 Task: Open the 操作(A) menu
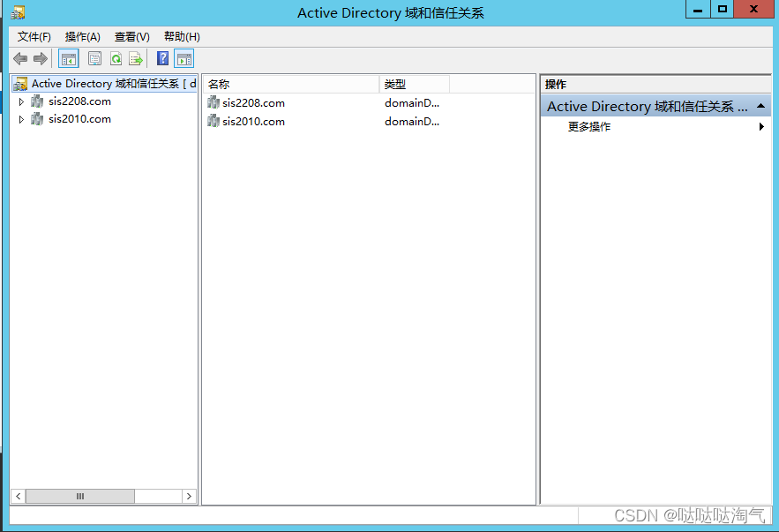click(82, 37)
